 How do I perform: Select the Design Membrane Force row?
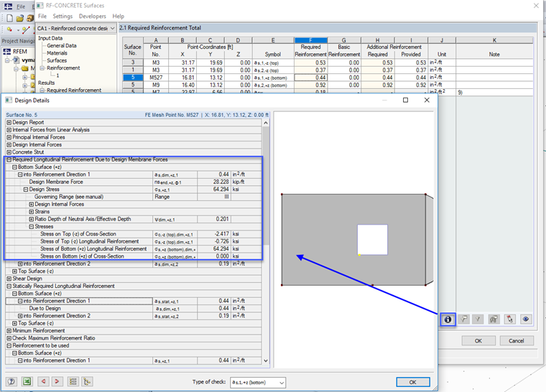134,182
